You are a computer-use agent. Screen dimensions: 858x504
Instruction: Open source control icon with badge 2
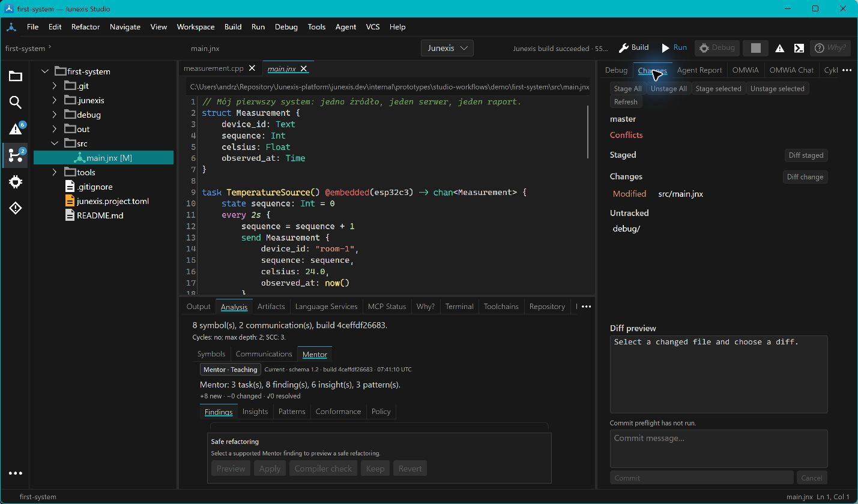coord(16,155)
